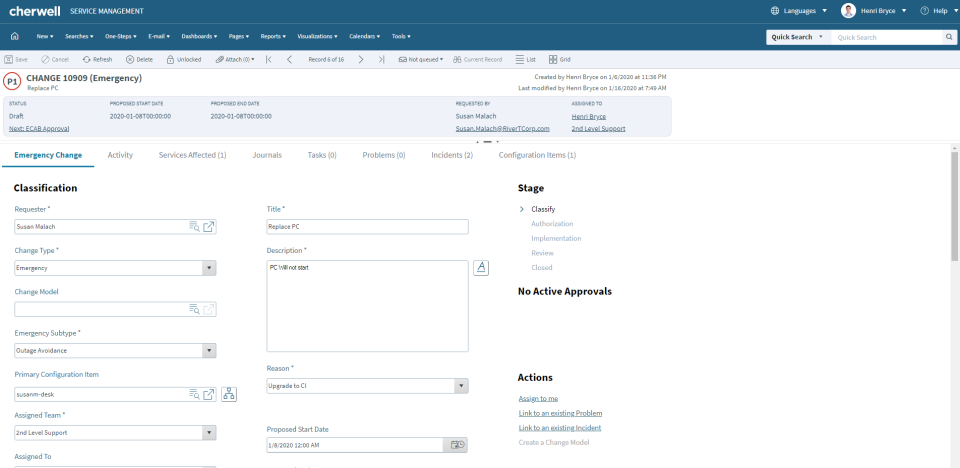Open the Reports menu
This screenshot has width=960, height=468.
pos(273,37)
